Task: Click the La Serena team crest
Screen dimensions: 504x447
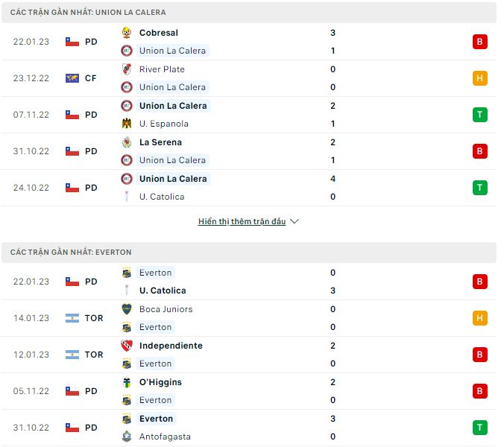Action: (127, 142)
